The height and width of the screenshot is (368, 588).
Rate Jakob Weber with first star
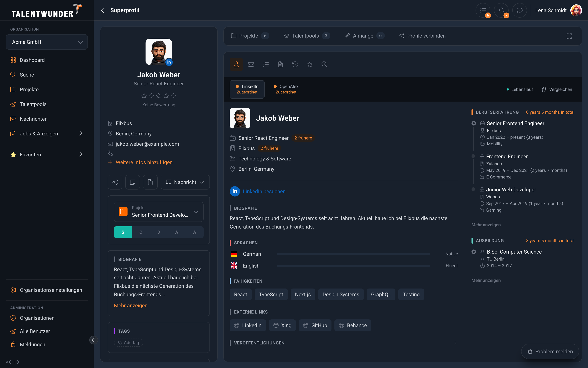144,96
